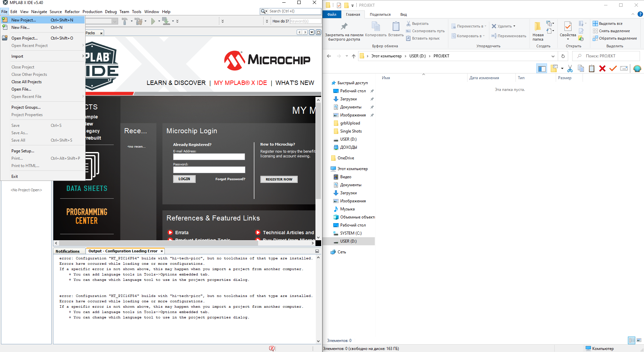Click Explorer refresh button in address bar
Image resolution: width=644 pixels, height=352 pixels.
[563, 56]
